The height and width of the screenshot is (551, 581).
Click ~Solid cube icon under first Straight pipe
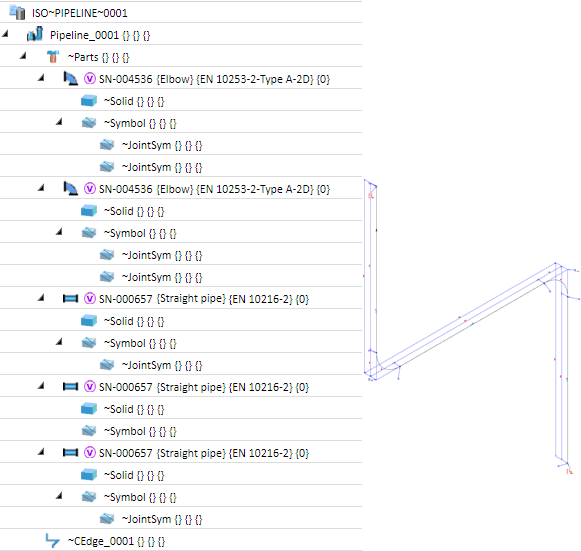tap(89, 321)
